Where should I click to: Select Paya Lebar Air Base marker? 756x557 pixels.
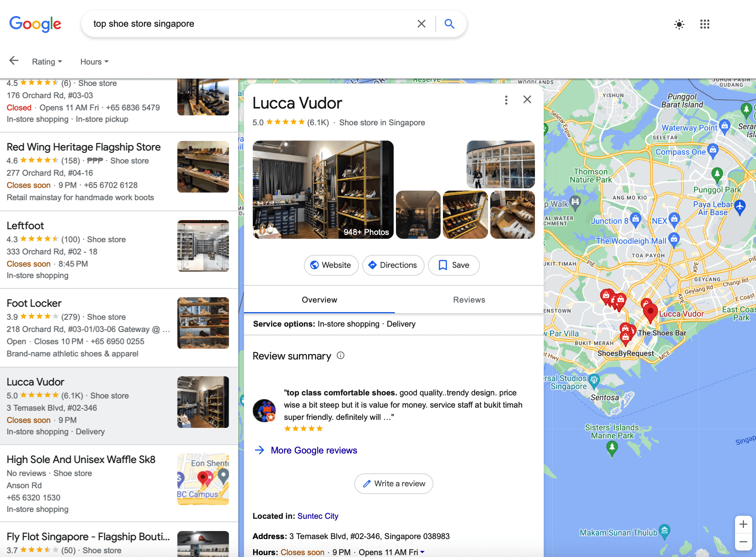point(740,207)
